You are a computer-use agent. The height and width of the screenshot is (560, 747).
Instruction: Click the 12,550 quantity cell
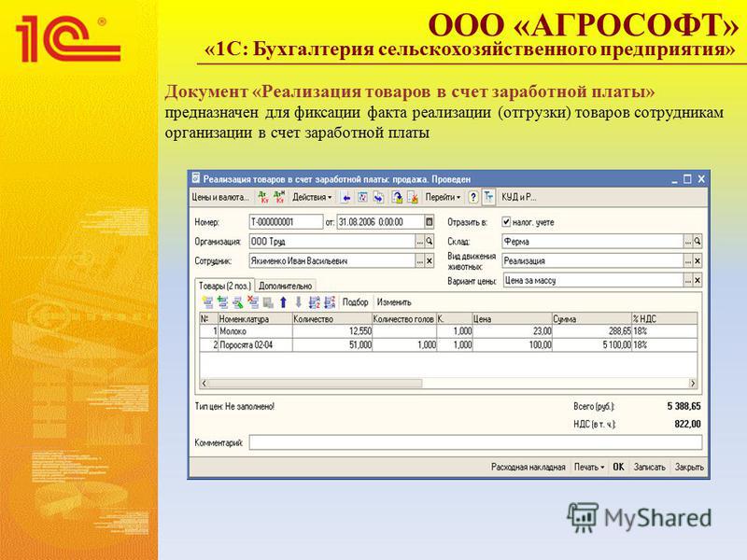click(x=332, y=331)
